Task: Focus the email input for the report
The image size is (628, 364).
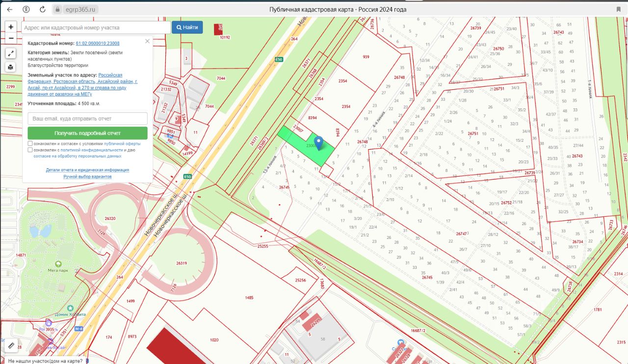Action: click(87, 119)
